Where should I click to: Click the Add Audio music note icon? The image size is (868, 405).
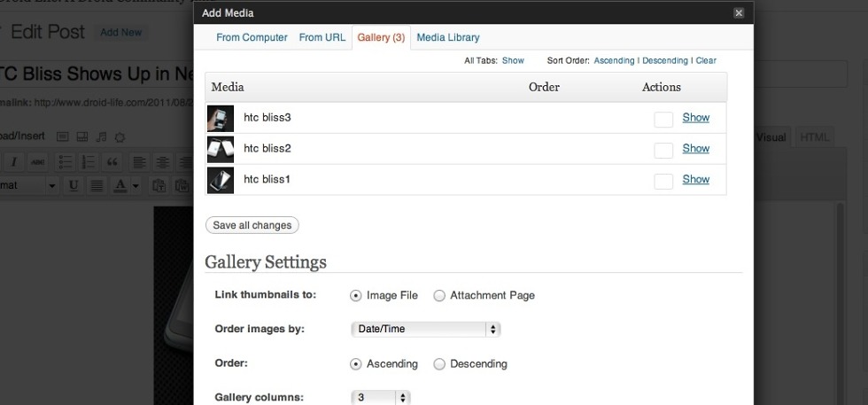pos(101,137)
